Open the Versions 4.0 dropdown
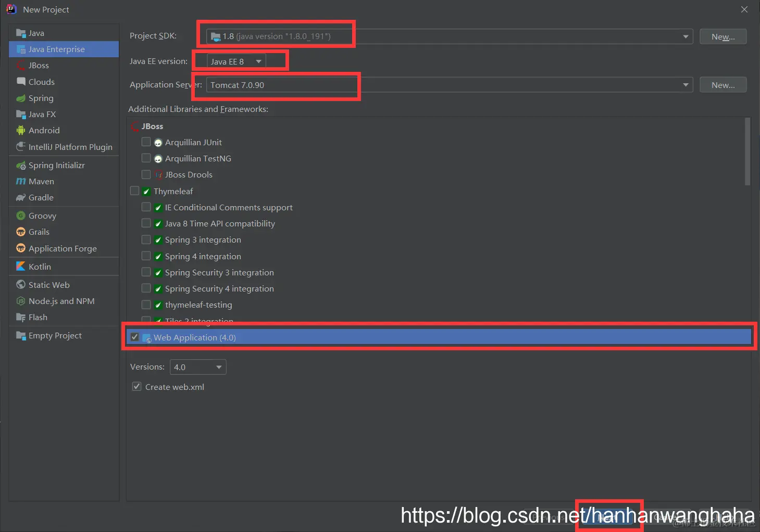The height and width of the screenshot is (532, 760). coord(198,367)
